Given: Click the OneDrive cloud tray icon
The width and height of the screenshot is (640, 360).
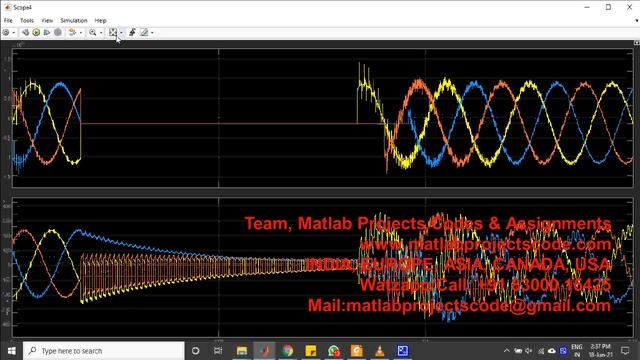Looking at the screenshot, I should [552, 351].
